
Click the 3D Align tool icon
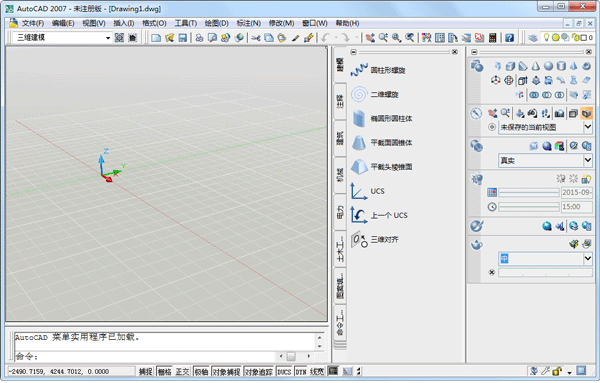359,240
